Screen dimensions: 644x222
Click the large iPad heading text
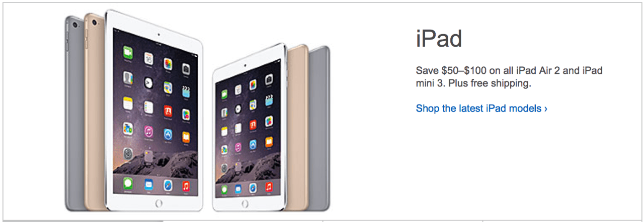tap(439, 39)
